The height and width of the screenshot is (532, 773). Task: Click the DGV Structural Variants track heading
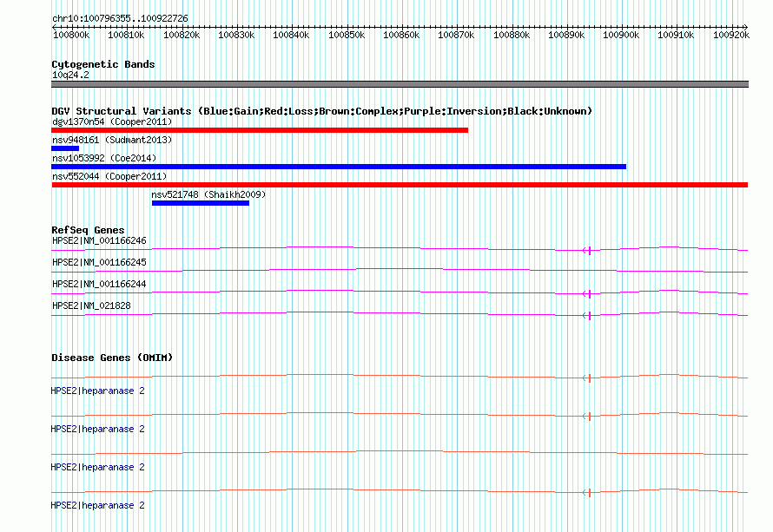coord(322,111)
